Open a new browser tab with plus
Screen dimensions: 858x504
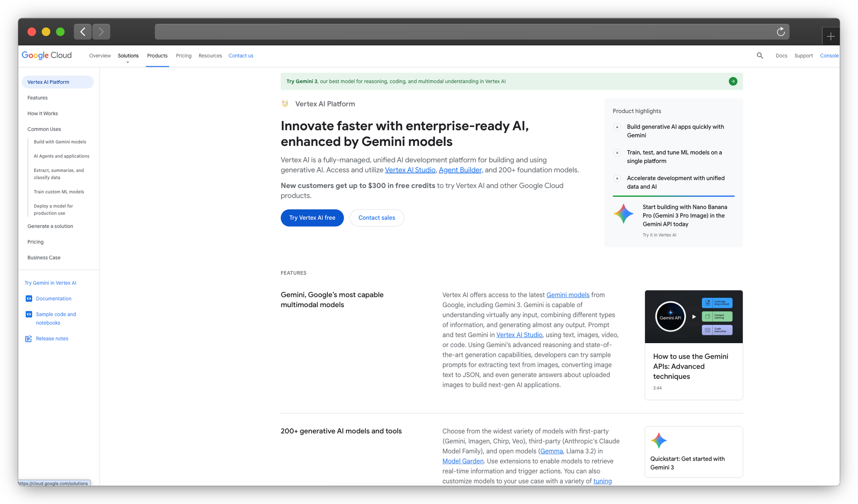(x=831, y=36)
